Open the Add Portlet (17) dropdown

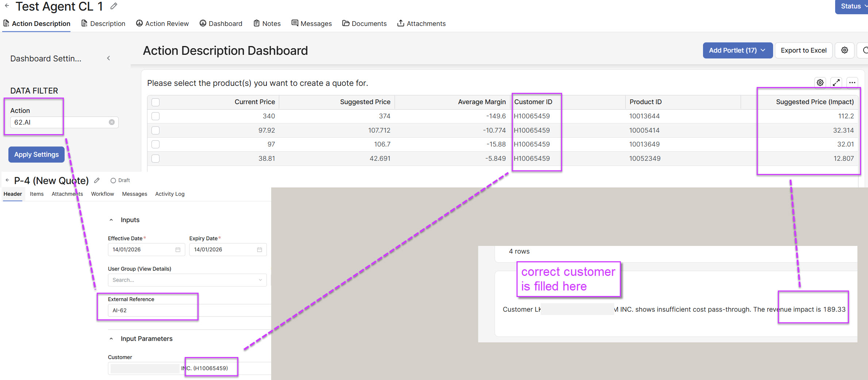[737, 50]
